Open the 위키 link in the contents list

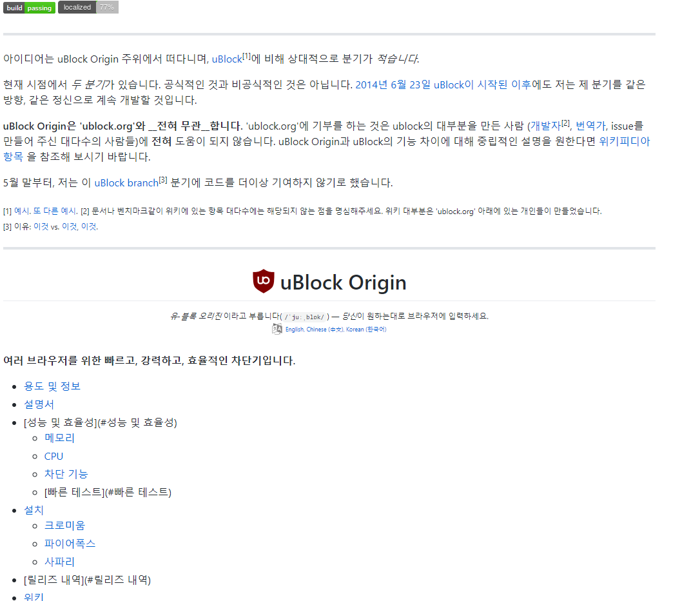(34, 596)
